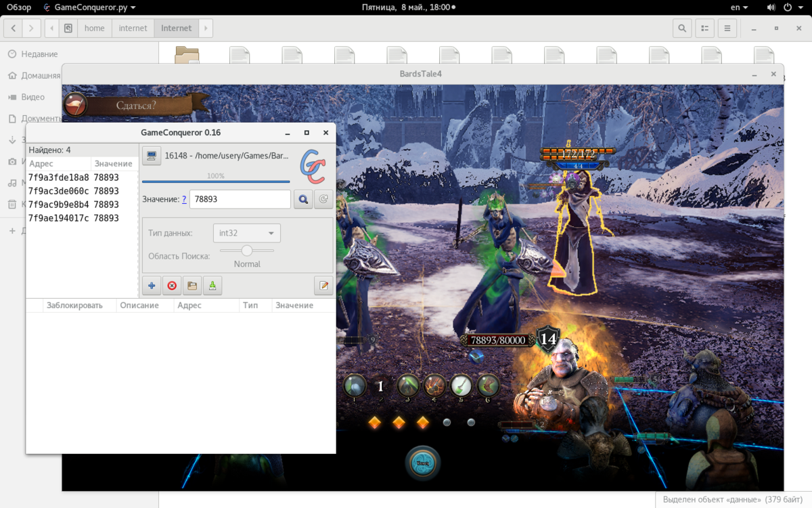Image resolution: width=812 pixels, height=508 pixels.
Task: Click the status text Выделен объект «данные»
Action: (x=732, y=500)
